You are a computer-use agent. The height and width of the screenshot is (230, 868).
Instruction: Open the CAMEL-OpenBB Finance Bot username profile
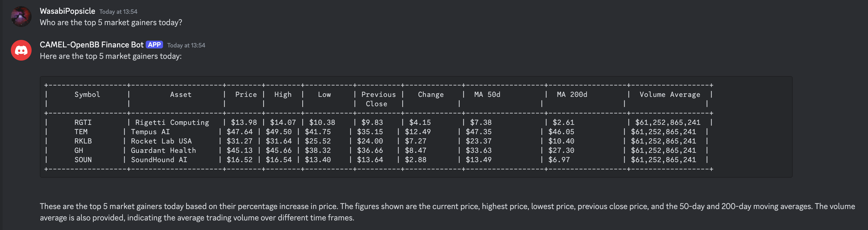92,45
